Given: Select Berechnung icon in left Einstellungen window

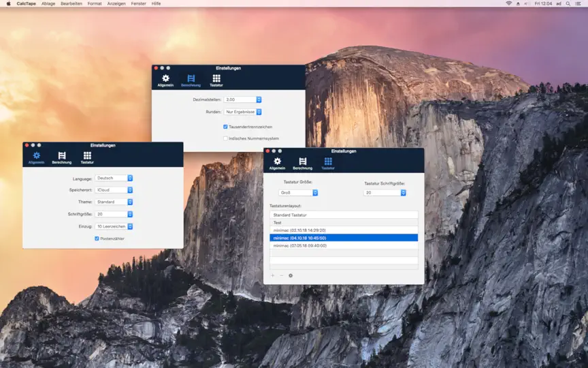Looking at the screenshot, I should coord(62,157).
